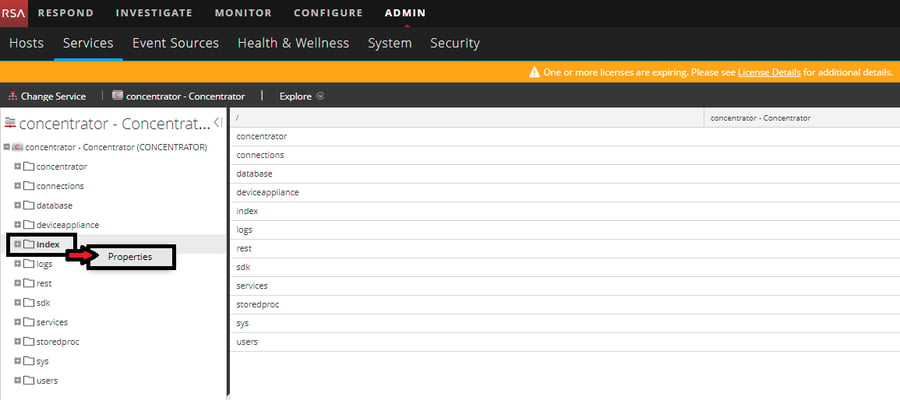This screenshot has height=400, width=900.
Task: Click the sdk folder icon
Action: coord(29,303)
